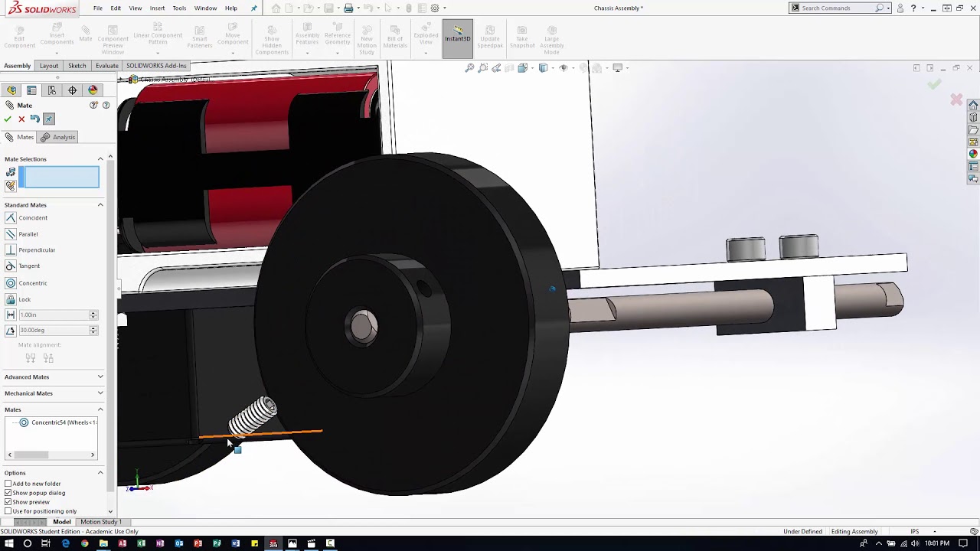980x551 pixels.
Task: Click the distance value field 1.00in
Action: point(54,315)
